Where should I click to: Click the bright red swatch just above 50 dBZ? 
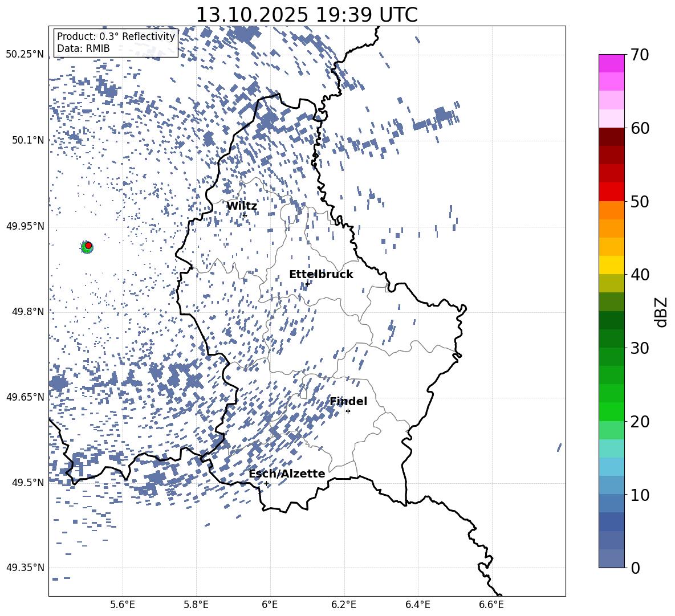tap(612, 191)
